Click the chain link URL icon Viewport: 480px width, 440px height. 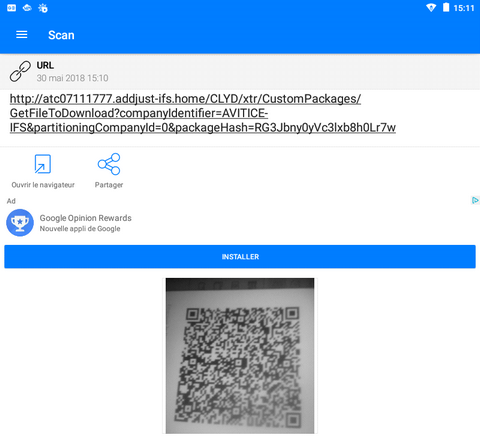coord(20,71)
